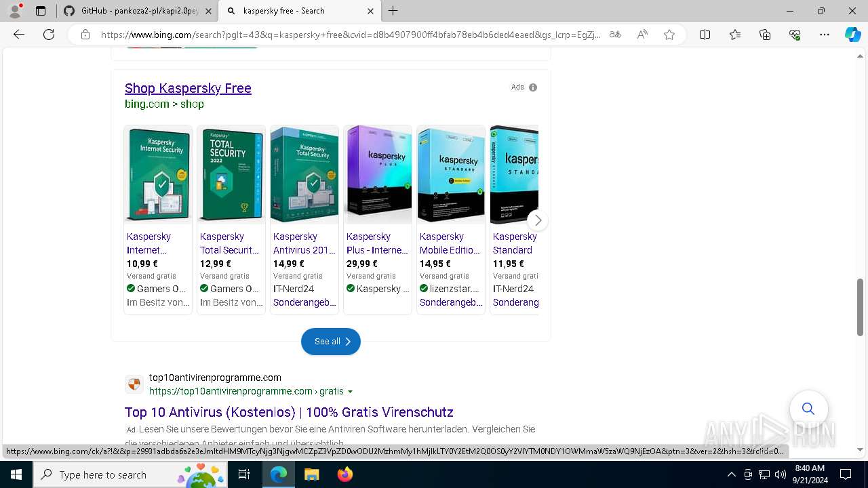The image size is (868, 488).
Task: Refresh the current page
Action: [49, 35]
